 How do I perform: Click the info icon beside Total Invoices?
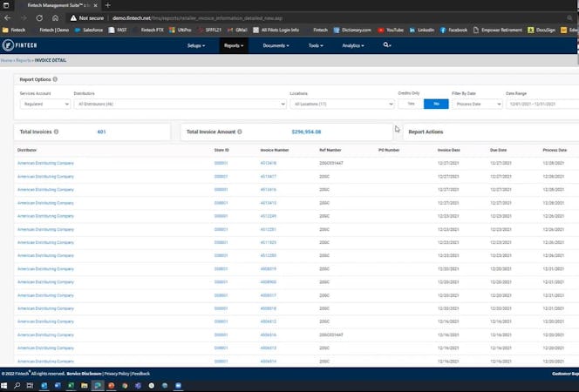56,132
